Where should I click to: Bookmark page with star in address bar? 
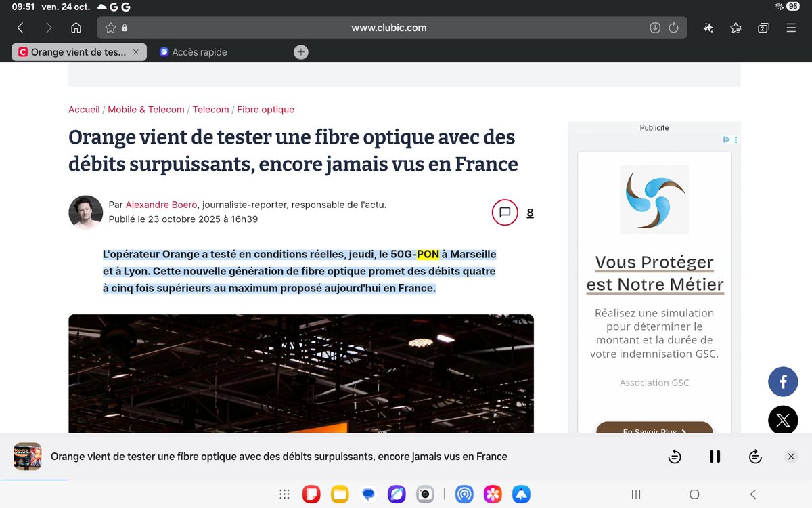111,28
